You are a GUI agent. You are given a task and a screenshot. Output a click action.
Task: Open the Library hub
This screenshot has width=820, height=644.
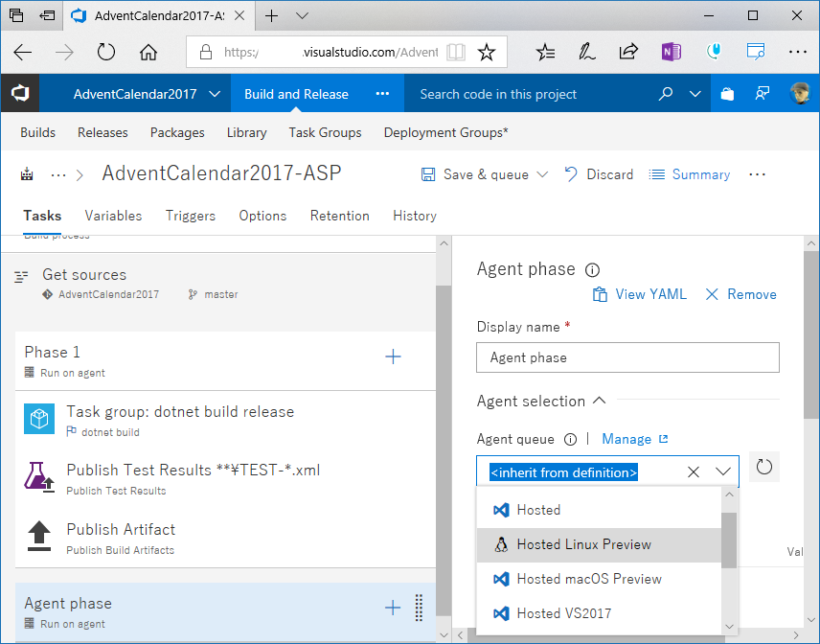[247, 133]
